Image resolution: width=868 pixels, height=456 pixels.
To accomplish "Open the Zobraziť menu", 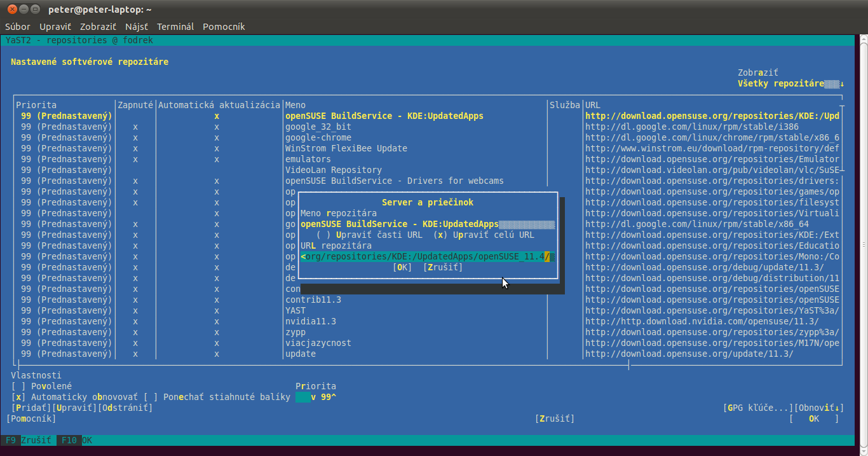I will (x=98, y=27).
